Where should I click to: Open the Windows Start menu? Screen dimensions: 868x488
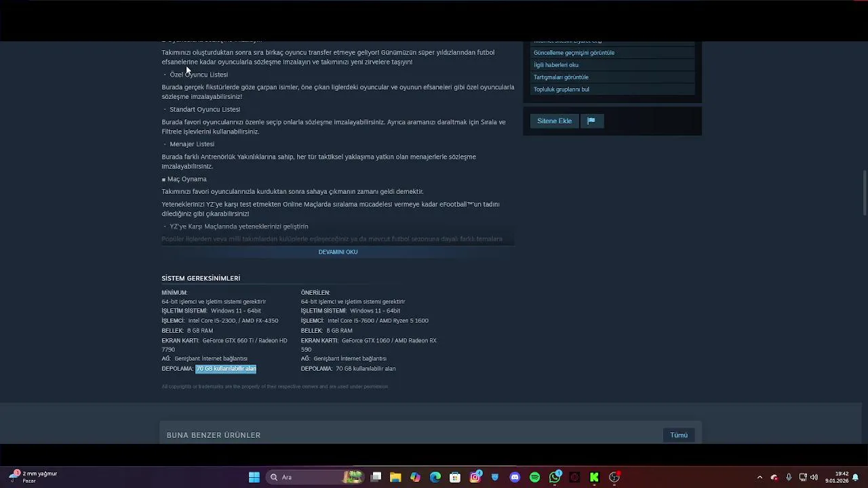click(x=254, y=477)
